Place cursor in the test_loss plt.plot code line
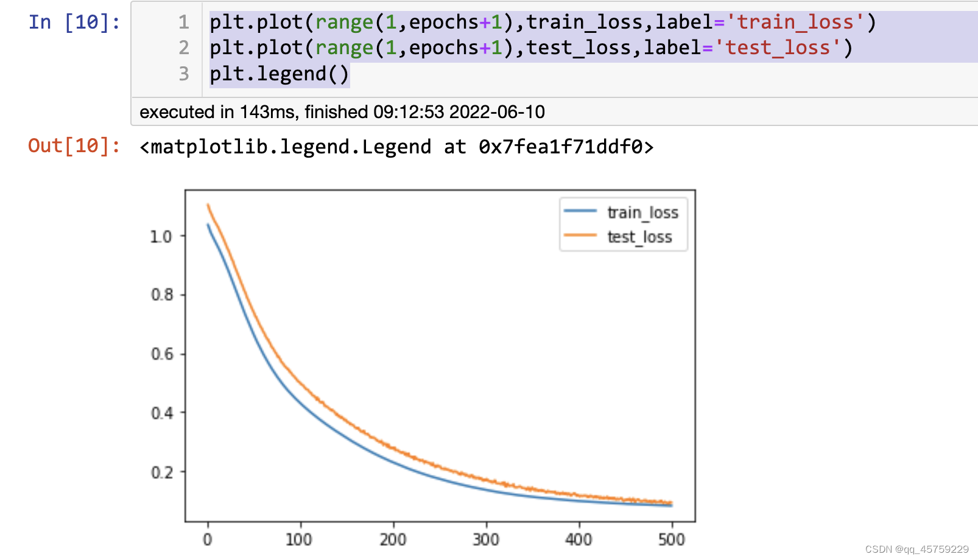 [531, 48]
